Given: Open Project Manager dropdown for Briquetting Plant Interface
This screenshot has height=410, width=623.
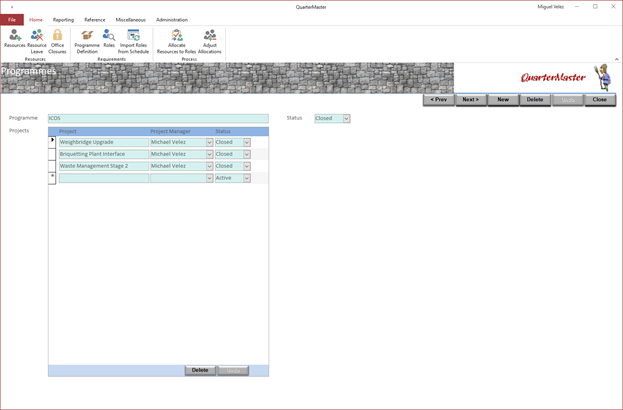Looking at the screenshot, I should 209,154.
